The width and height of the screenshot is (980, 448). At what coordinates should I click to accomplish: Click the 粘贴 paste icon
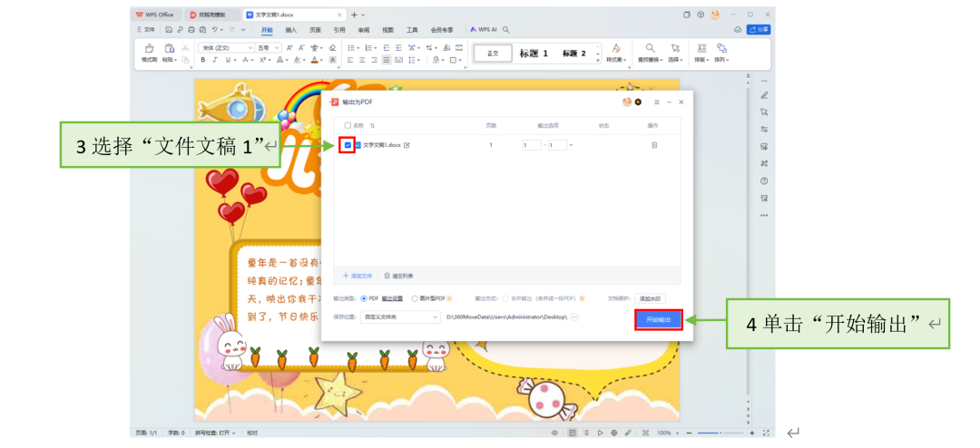169,48
